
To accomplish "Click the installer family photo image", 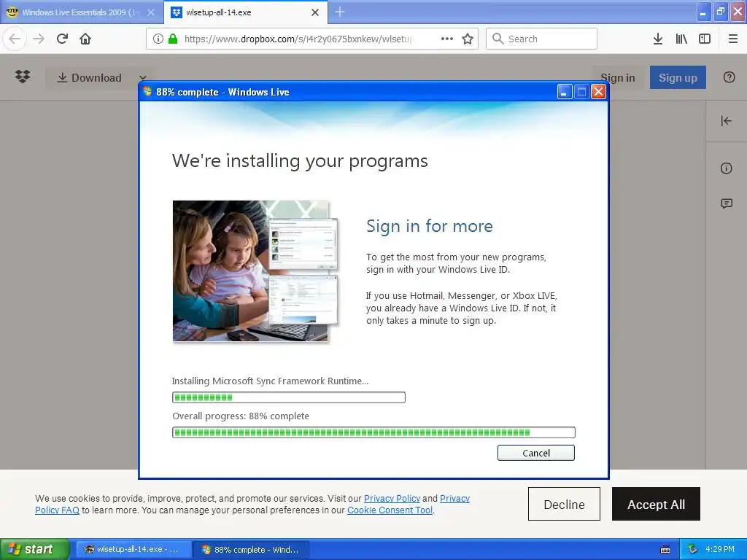I will pyautogui.click(x=255, y=271).
